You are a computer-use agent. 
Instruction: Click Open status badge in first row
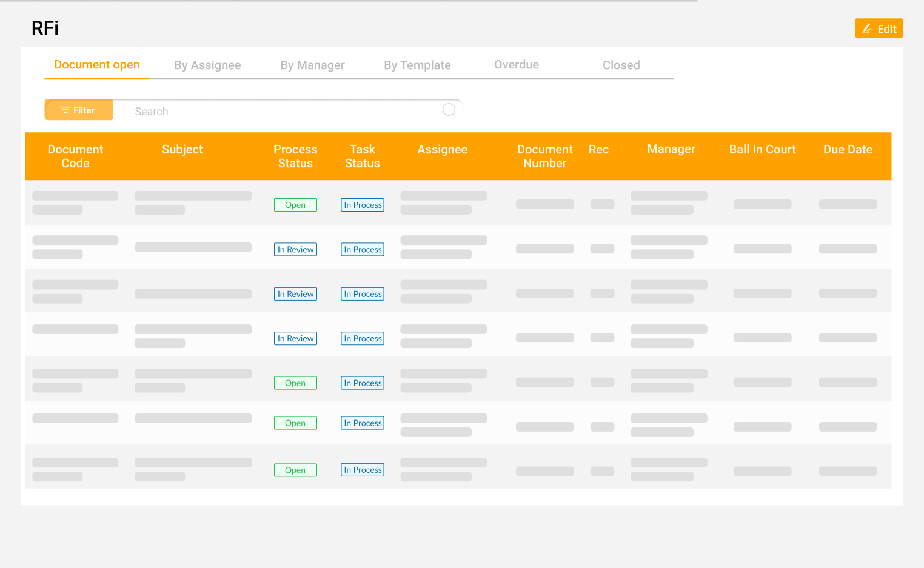(295, 205)
